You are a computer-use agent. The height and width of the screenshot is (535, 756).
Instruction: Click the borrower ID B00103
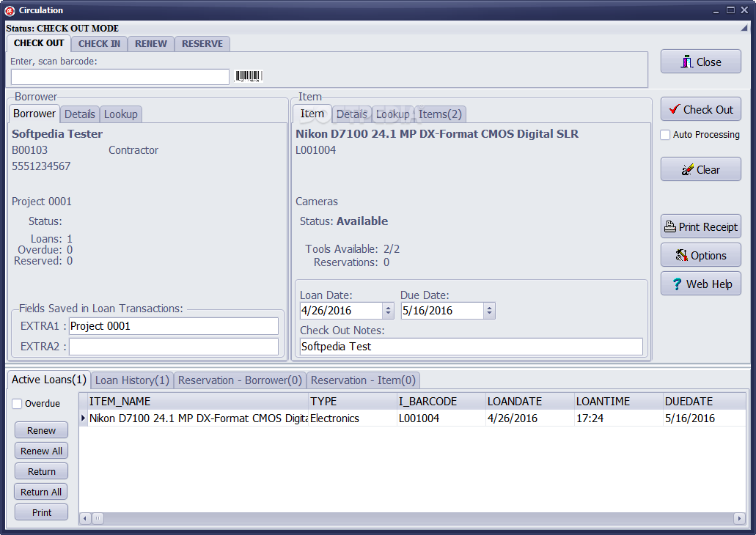(x=29, y=150)
